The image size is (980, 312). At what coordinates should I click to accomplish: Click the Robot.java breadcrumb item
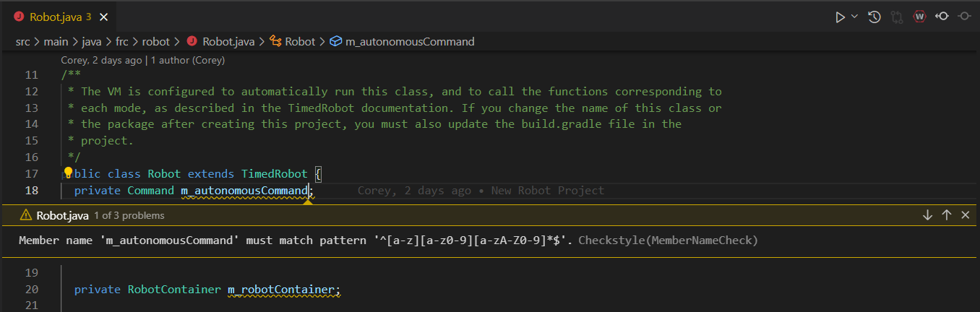coord(221,41)
